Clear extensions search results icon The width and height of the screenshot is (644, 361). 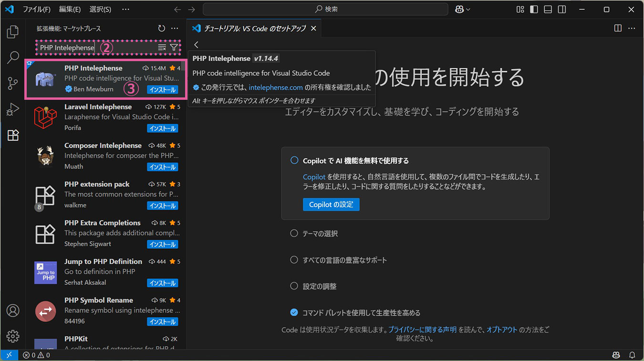point(162,48)
